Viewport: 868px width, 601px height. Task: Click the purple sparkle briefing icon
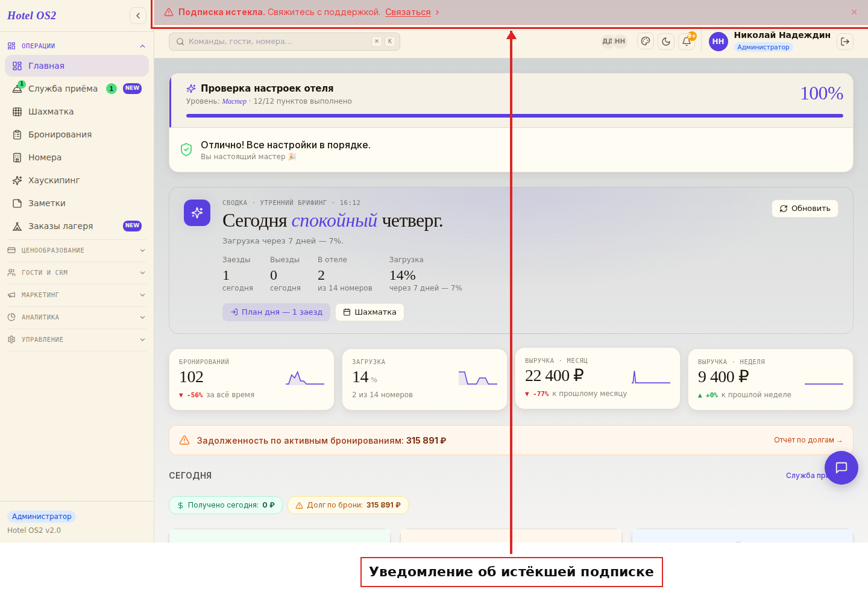pos(197,213)
